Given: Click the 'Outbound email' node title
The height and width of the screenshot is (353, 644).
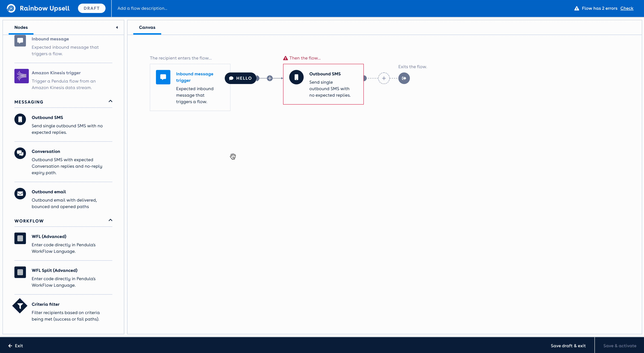Looking at the screenshot, I should point(49,192).
